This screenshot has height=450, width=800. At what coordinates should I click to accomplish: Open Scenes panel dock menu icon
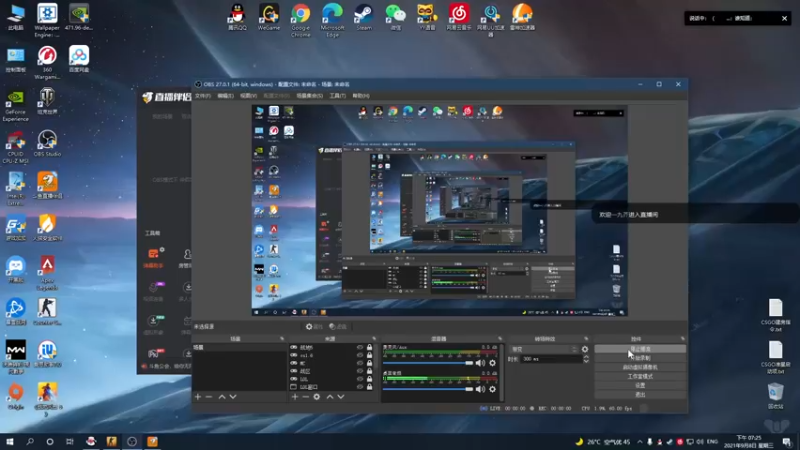coord(282,339)
